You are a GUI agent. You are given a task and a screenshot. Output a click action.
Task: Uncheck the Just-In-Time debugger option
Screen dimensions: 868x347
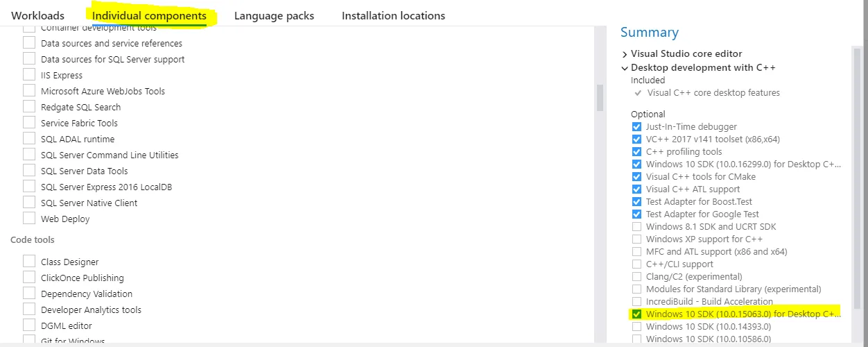click(637, 127)
